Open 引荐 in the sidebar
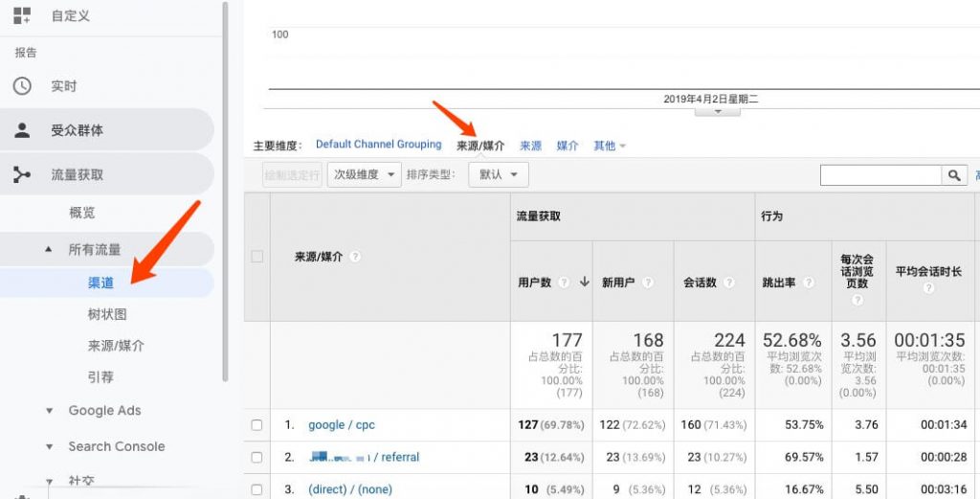This screenshot has width=980, height=499. click(x=100, y=377)
